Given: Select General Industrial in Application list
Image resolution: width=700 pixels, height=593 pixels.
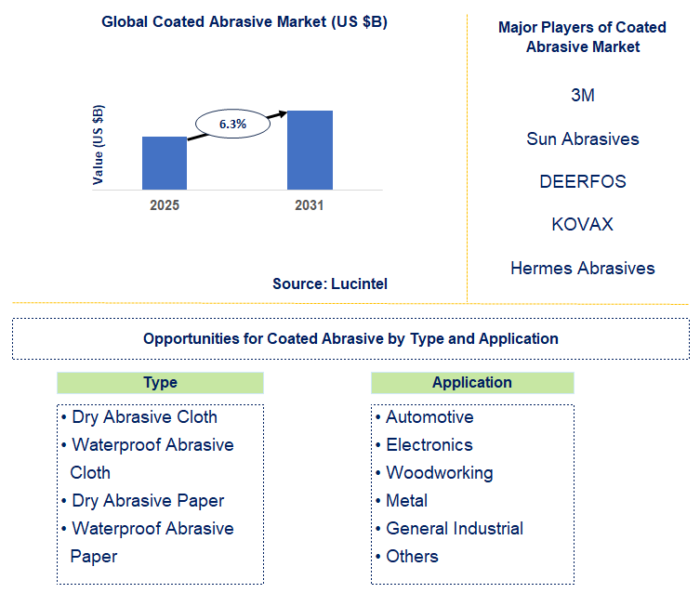Looking at the screenshot, I should coord(455,529).
